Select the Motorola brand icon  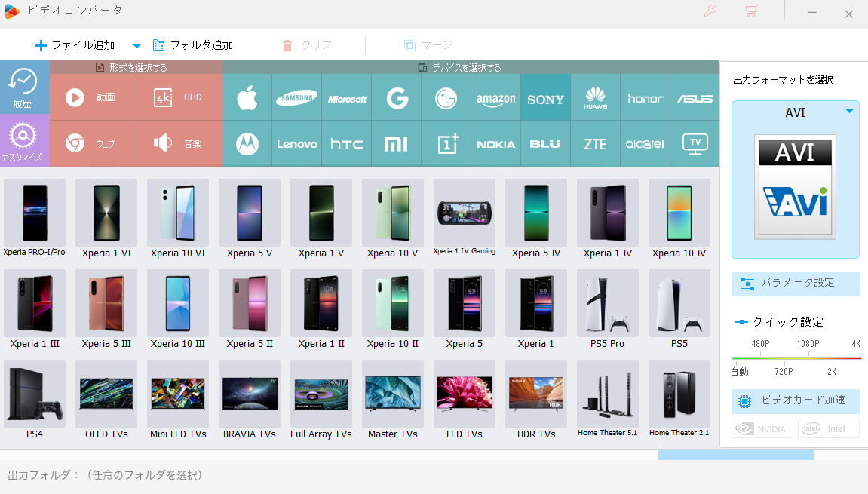pyautogui.click(x=247, y=144)
